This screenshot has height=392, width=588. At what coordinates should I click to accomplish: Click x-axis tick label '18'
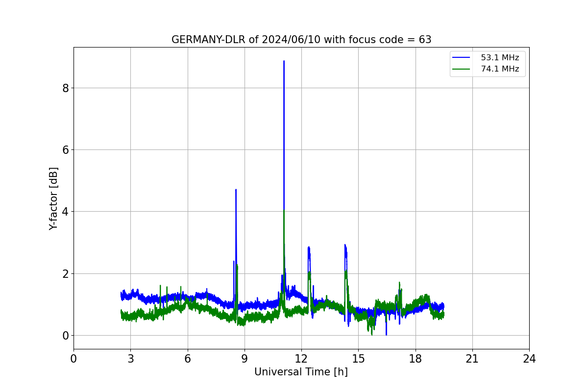pyautogui.click(x=416, y=359)
